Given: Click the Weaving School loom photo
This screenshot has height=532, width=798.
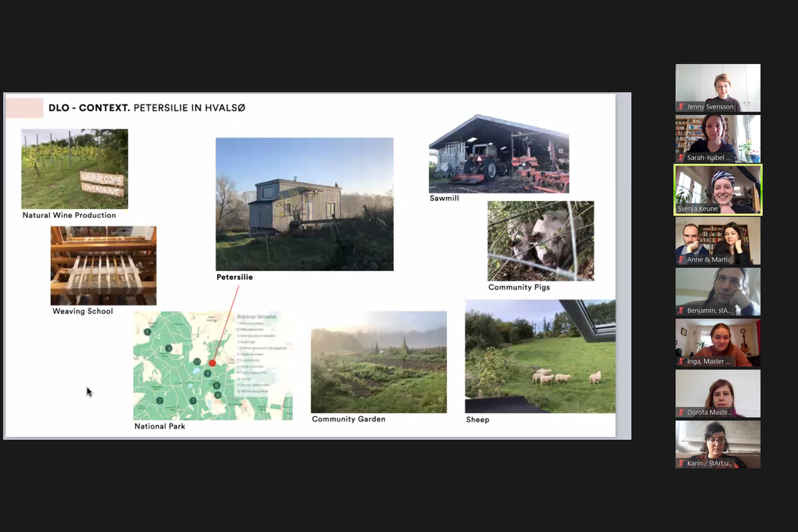Looking at the screenshot, I should point(104,265).
